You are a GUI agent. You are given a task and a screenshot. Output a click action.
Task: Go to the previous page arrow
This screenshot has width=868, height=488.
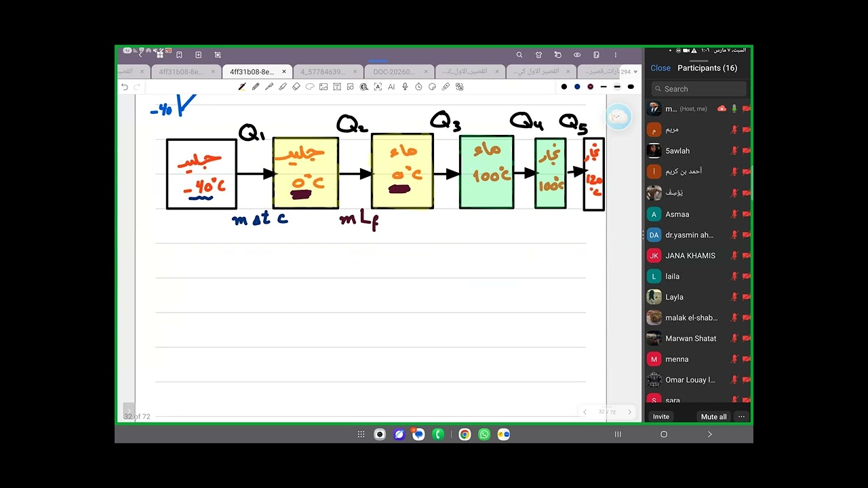tap(585, 412)
